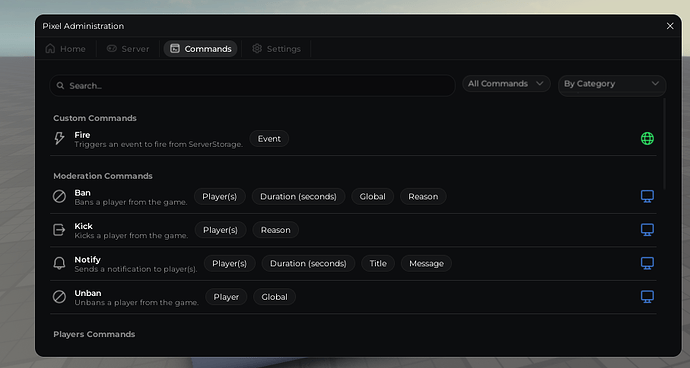Select the Notify command name
Screen dimensions: 690x368
pyautogui.click(x=88, y=259)
